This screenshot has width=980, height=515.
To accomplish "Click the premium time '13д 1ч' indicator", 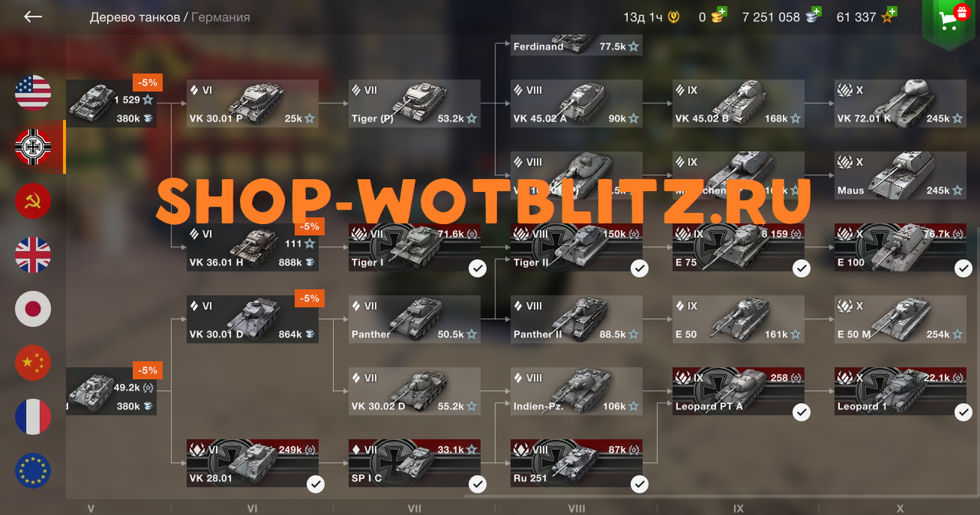I will click(651, 17).
